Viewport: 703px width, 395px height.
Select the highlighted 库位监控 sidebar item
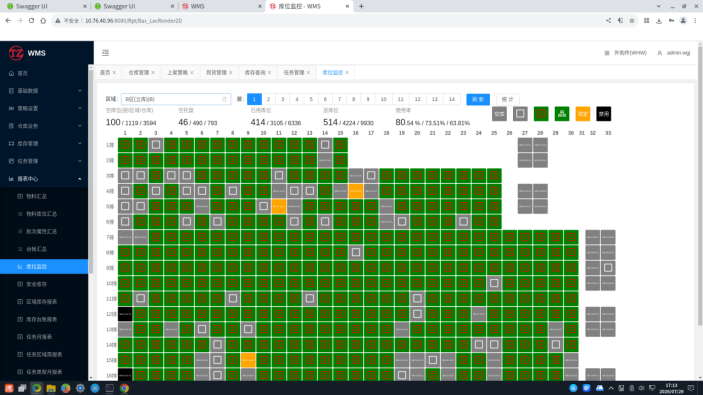tap(44, 266)
